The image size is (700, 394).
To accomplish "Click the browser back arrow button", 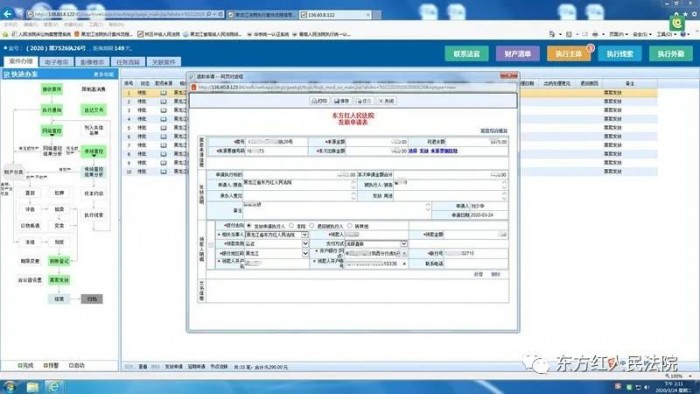I will [8, 14].
